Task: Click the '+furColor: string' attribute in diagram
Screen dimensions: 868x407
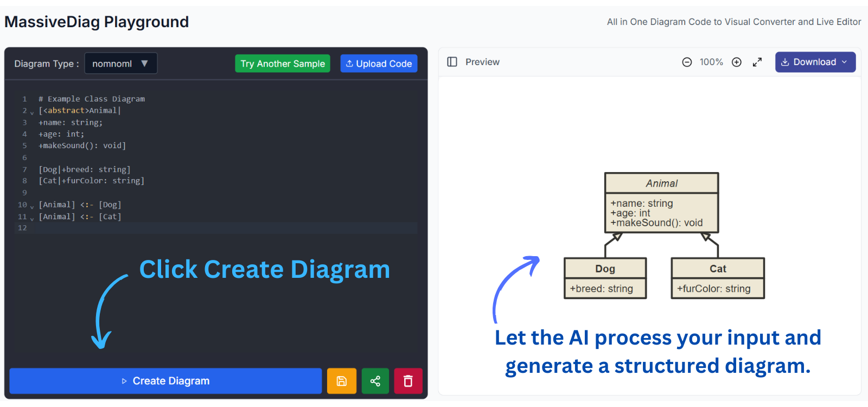Action: pyautogui.click(x=713, y=289)
